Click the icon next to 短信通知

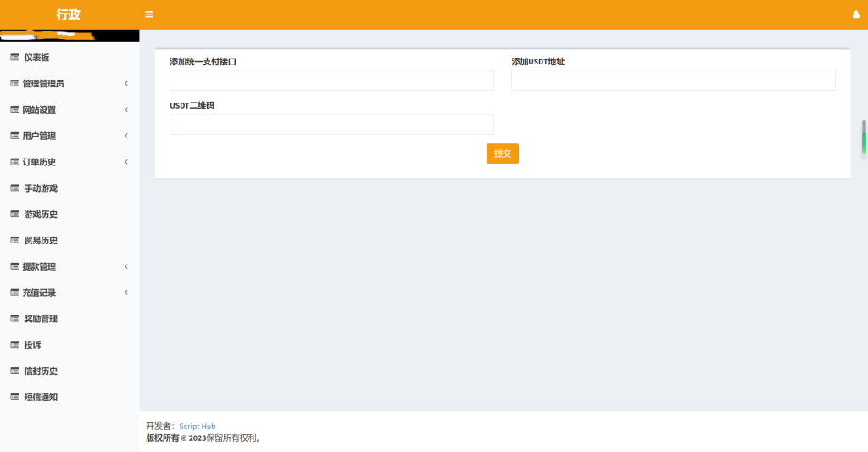(x=14, y=397)
